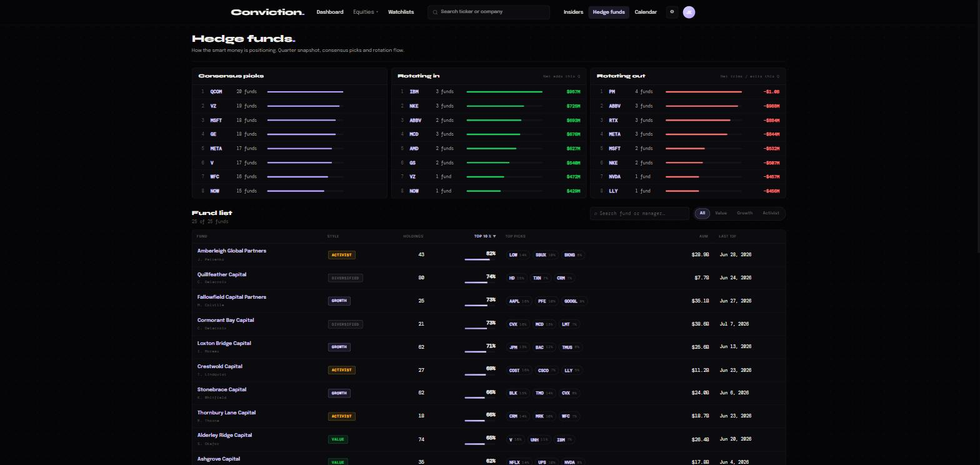980x465 pixels.
Task: Open the user avatar profile menu
Action: coord(689,12)
